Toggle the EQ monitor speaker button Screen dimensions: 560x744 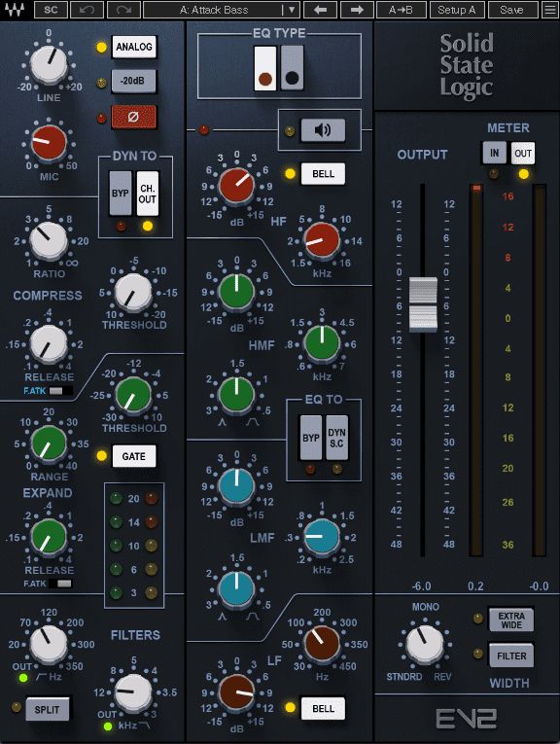pyautogui.click(x=323, y=130)
